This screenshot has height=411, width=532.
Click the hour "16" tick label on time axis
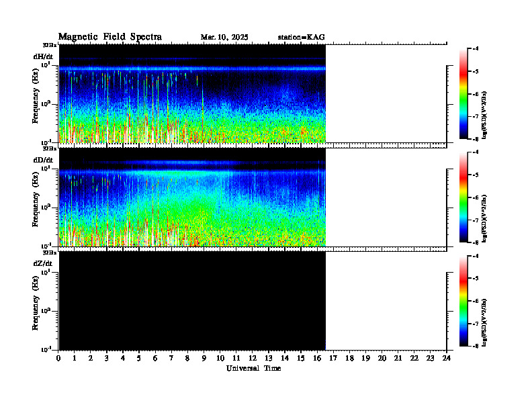tap(317, 359)
